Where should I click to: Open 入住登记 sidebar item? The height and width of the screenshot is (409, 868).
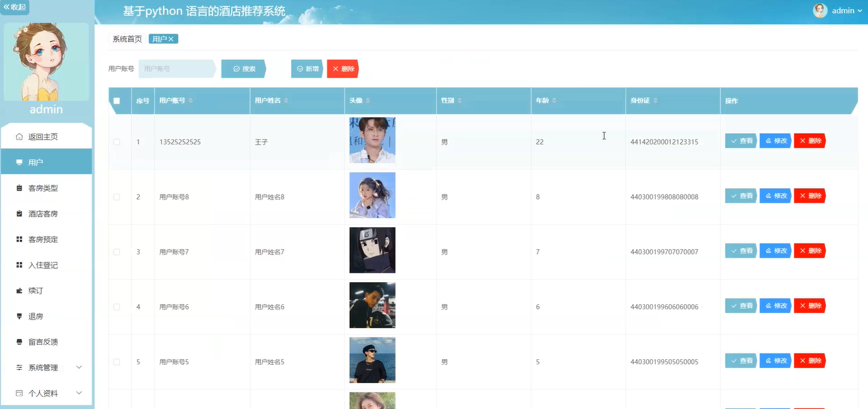(46, 265)
